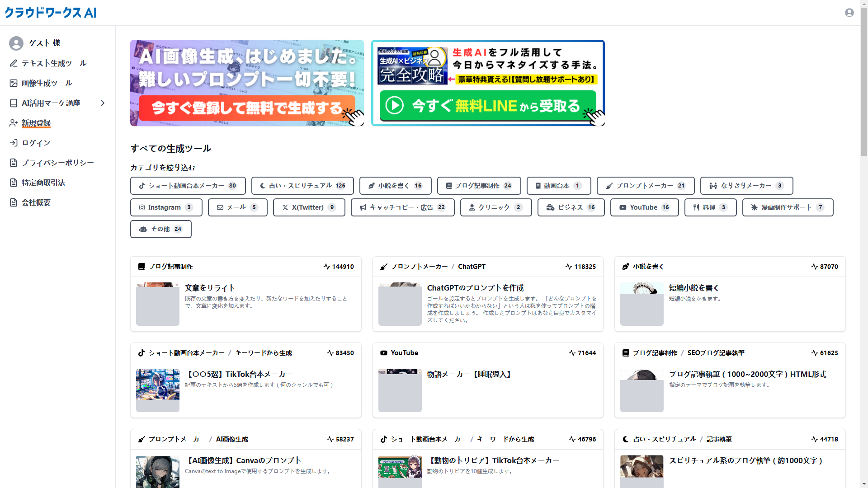Open the 短編小説を書く tool

tap(694, 288)
